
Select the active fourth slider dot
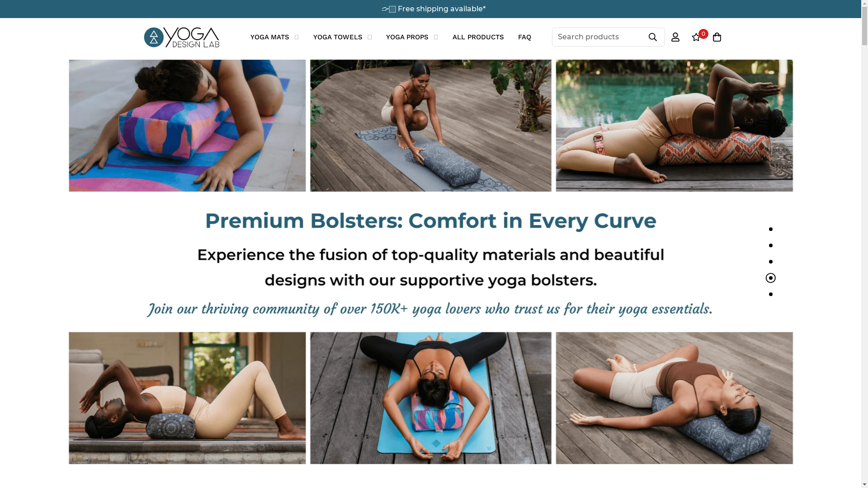(x=770, y=278)
